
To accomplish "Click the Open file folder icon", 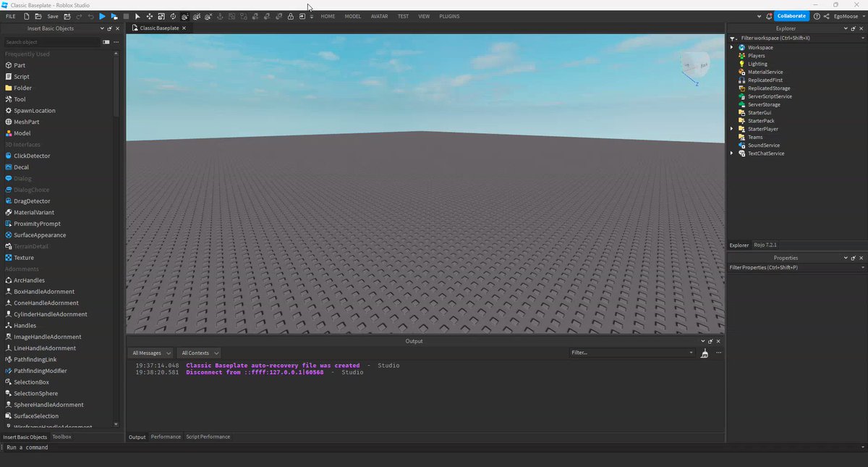I will 39,16.
